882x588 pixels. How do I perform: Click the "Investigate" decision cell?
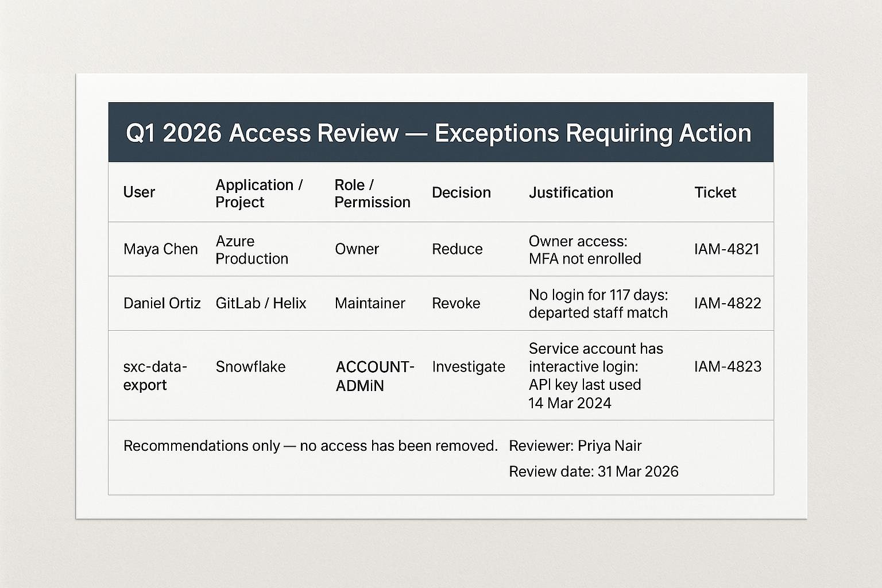click(469, 367)
